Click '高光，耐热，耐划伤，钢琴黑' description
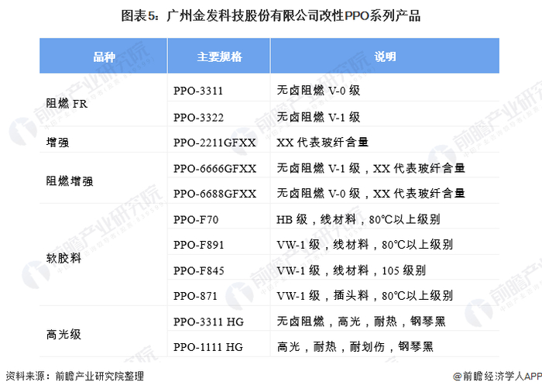 tap(355, 346)
